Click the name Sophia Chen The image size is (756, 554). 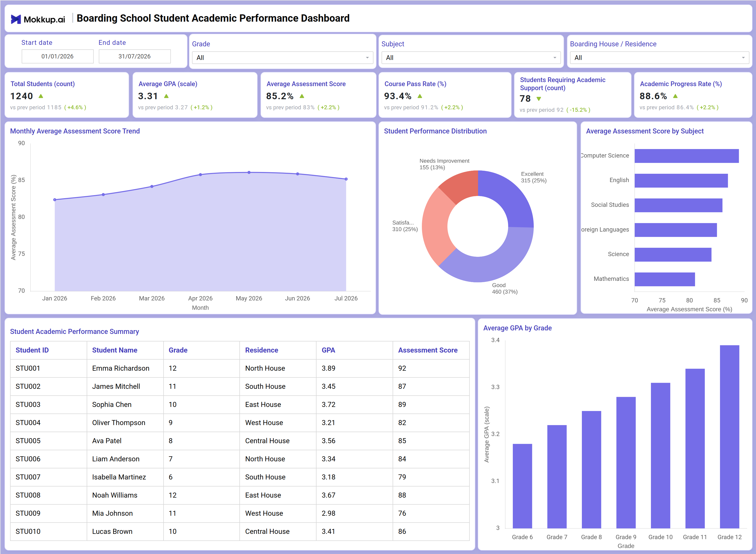(112, 404)
